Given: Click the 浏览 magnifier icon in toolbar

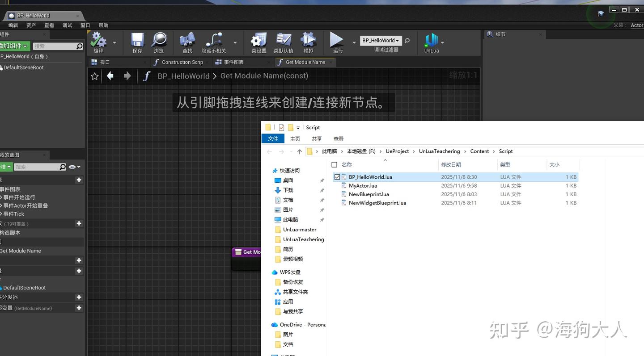Looking at the screenshot, I should point(159,40).
